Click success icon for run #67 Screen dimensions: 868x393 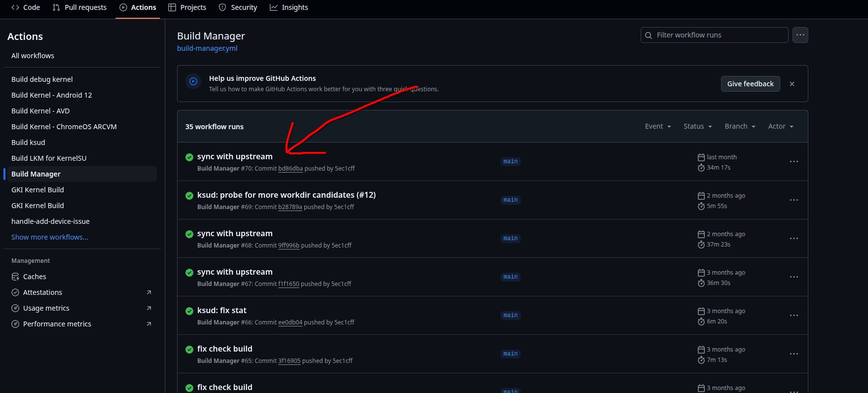pyautogui.click(x=189, y=273)
